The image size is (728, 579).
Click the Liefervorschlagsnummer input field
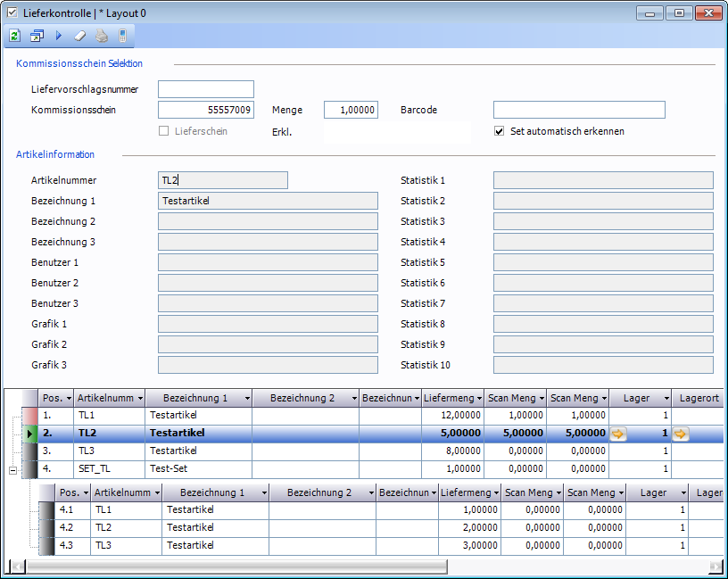(205, 89)
